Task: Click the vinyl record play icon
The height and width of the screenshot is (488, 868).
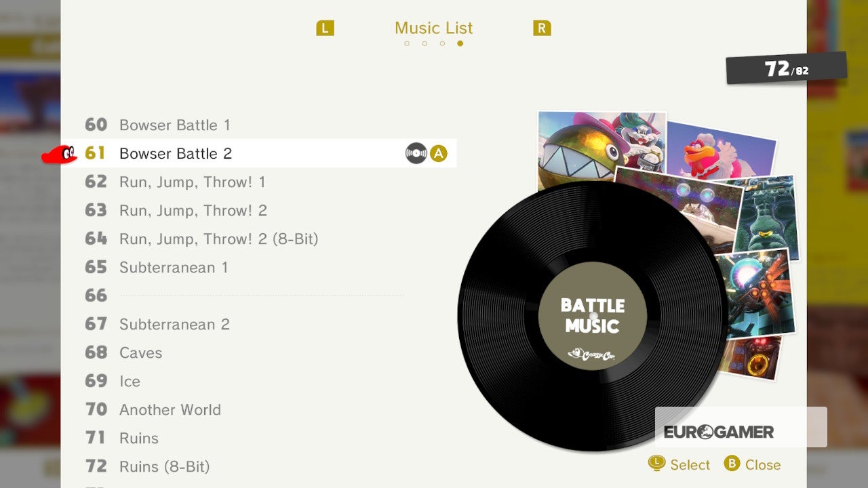Action: (416, 154)
